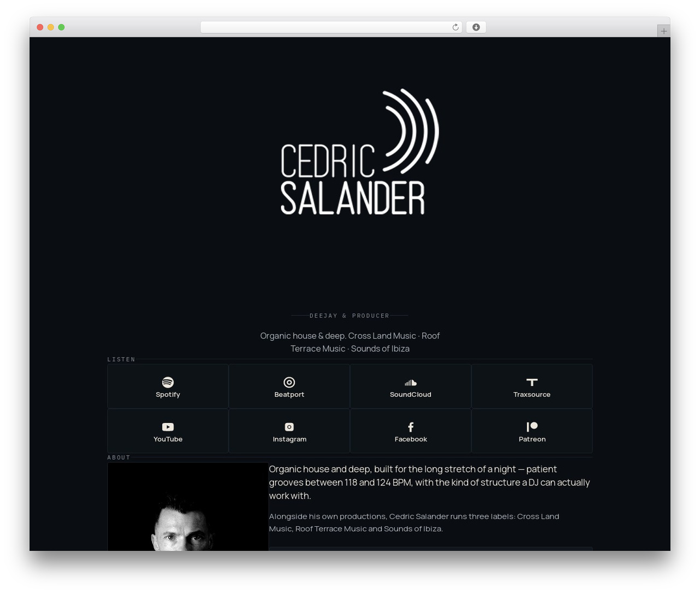Image resolution: width=700 pixels, height=593 pixels.
Task: Click the Beatport label text
Action: click(x=289, y=394)
